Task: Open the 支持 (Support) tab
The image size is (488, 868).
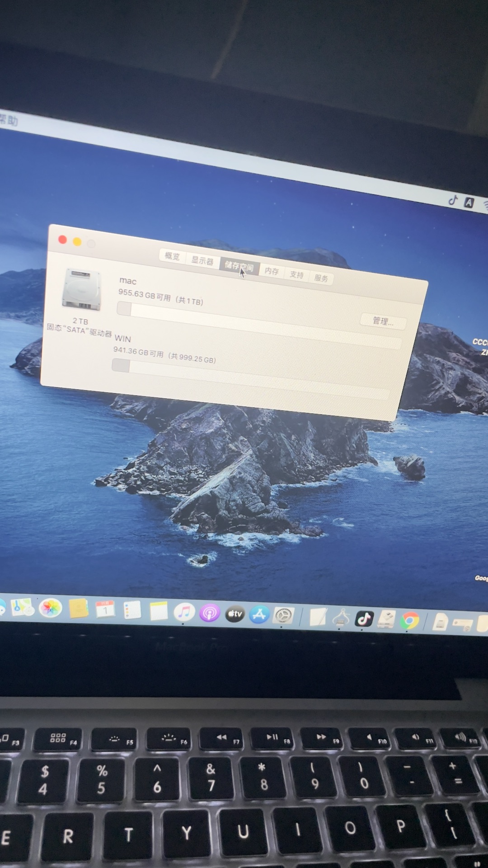Action: 296,275
